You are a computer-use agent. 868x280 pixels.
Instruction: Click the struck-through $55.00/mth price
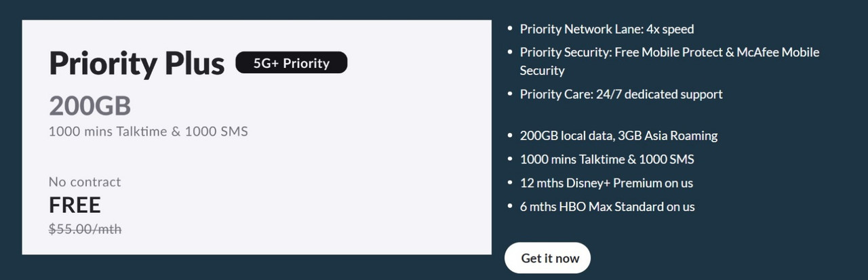click(85, 229)
